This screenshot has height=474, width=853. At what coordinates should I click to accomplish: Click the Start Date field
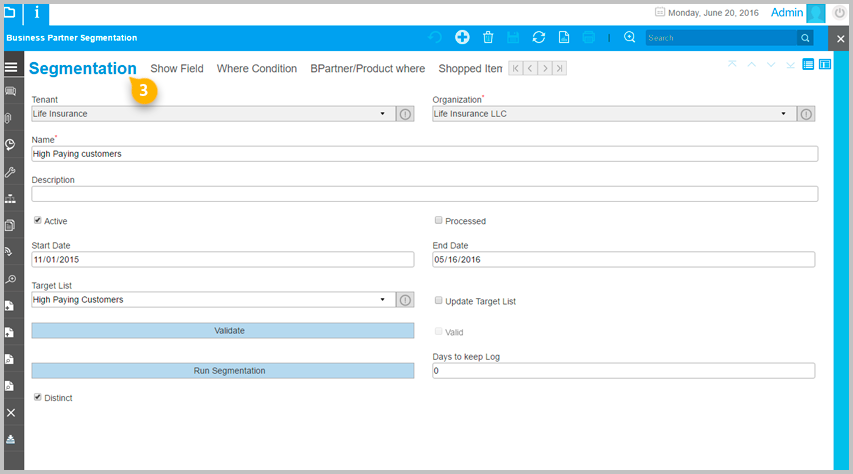pos(222,260)
